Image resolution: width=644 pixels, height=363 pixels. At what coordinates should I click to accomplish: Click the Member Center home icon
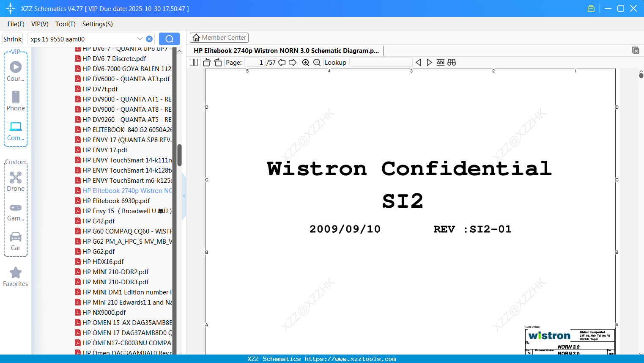[x=196, y=38]
